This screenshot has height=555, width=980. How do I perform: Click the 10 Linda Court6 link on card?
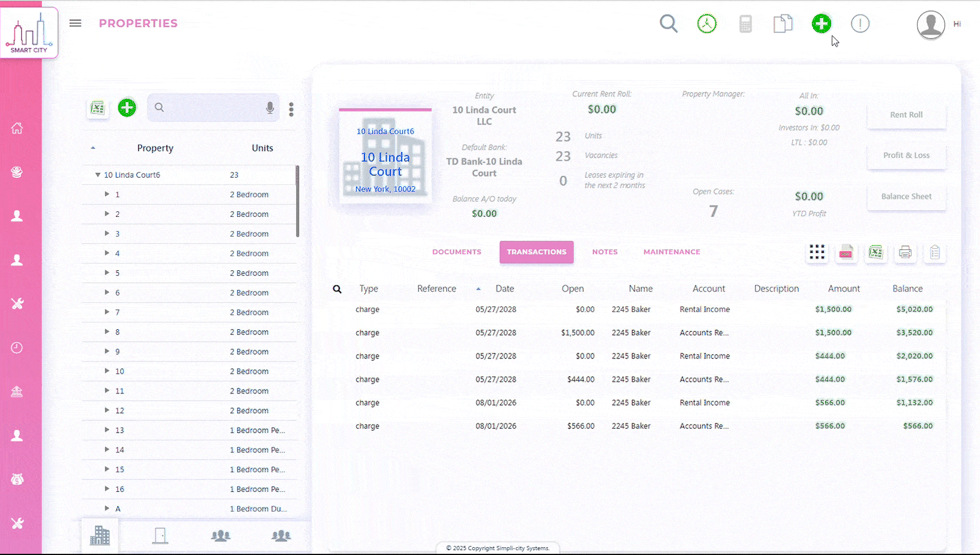point(386,131)
